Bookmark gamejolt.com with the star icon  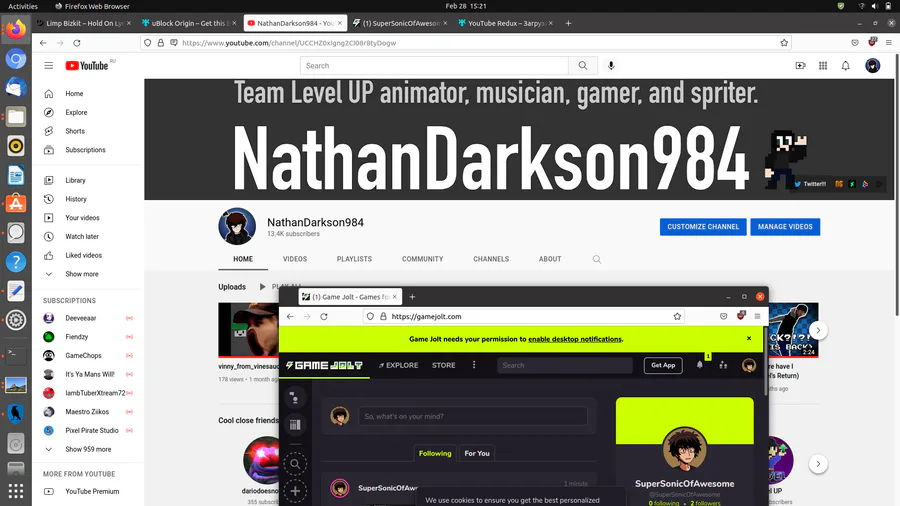coord(677,316)
